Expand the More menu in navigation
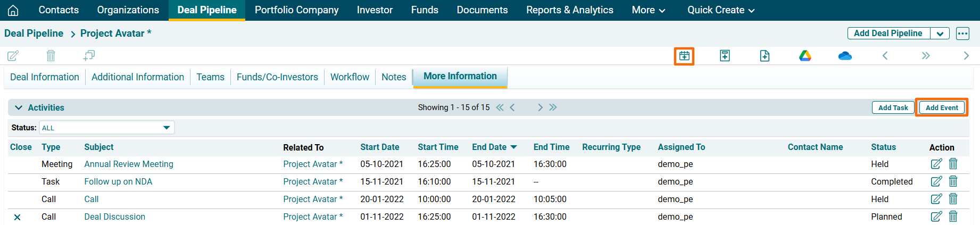The height and width of the screenshot is (225, 980). point(648,10)
